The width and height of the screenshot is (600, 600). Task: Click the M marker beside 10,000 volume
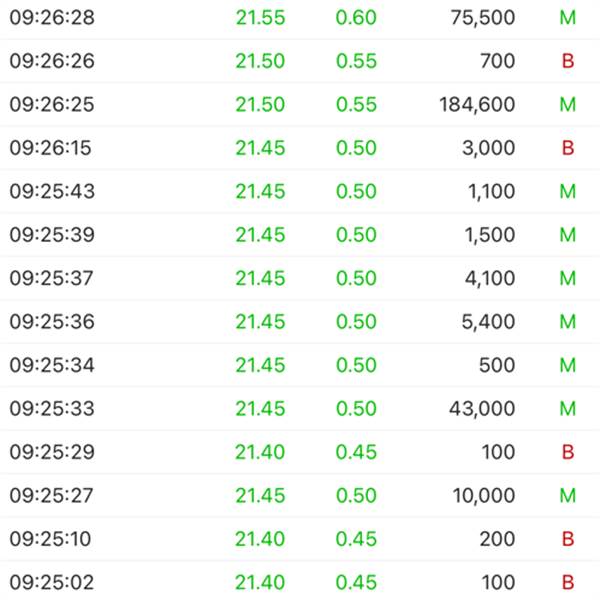coord(567,496)
